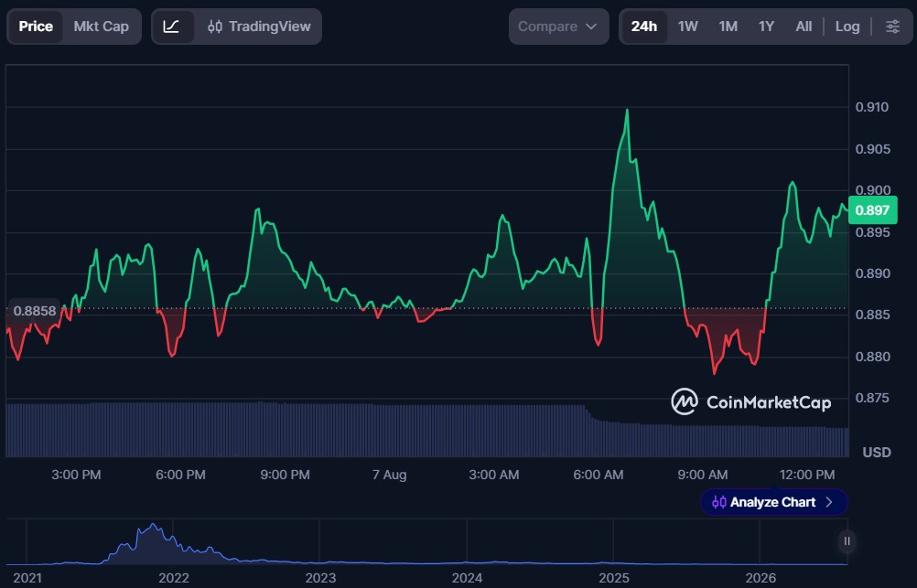The width and height of the screenshot is (917, 588).
Task: Click 0.875 axis label
Action: point(871,398)
